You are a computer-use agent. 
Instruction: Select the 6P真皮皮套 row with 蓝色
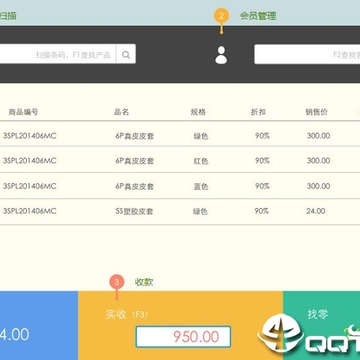[x=180, y=186]
